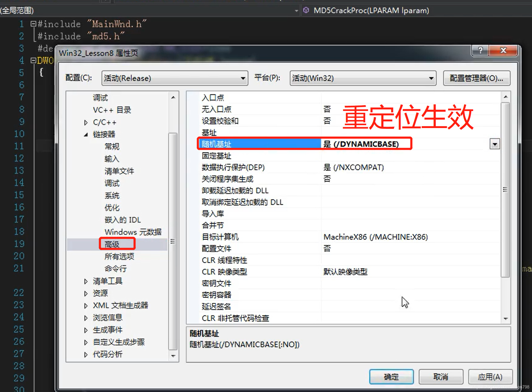Select 清单文件 under 链接器
Image resolution: width=532 pixels, height=392 pixels.
pos(119,171)
